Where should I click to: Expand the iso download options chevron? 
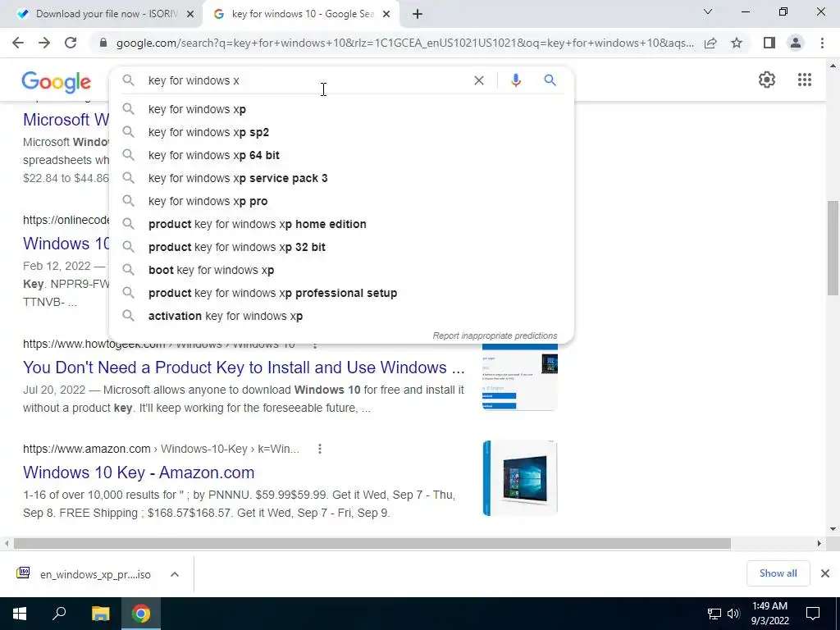coord(175,574)
